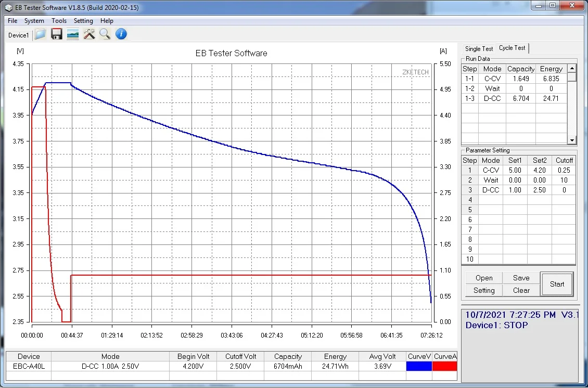Click the open folder toolbar icon
The height and width of the screenshot is (388, 588).
tap(41, 34)
